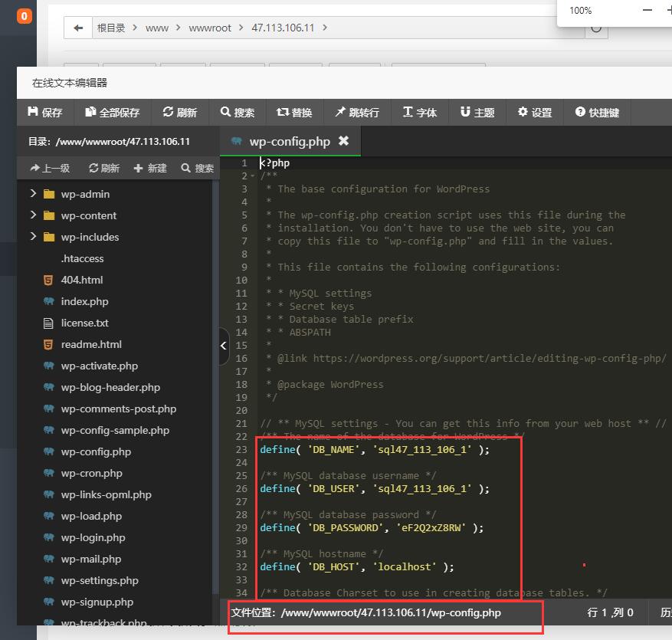The height and width of the screenshot is (640, 672).
Task: Open wp-mail.php from file tree
Action: pos(91,559)
